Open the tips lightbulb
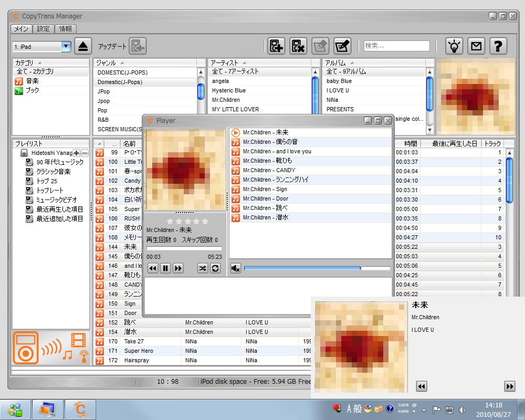The height and width of the screenshot is (420, 525). [454, 46]
